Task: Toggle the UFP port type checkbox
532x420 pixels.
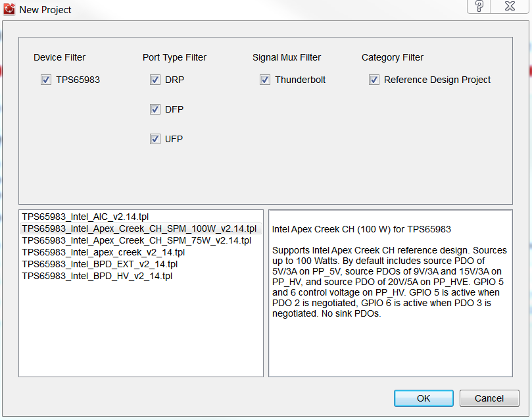Action: pos(155,139)
